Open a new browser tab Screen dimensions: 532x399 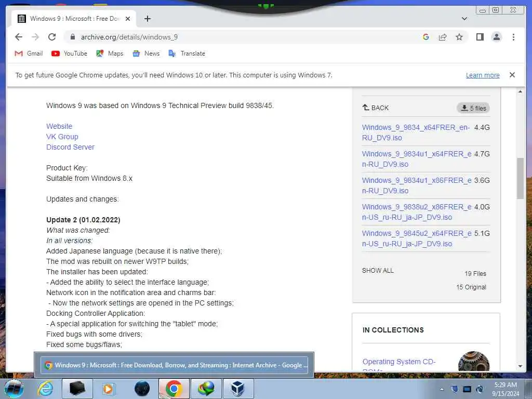click(147, 19)
